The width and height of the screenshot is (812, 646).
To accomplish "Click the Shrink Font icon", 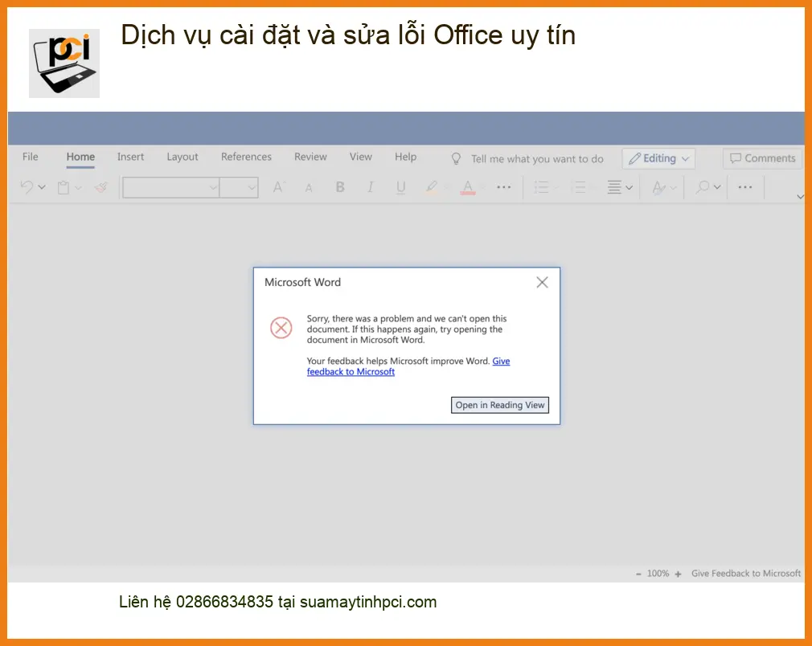I will pos(309,188).
